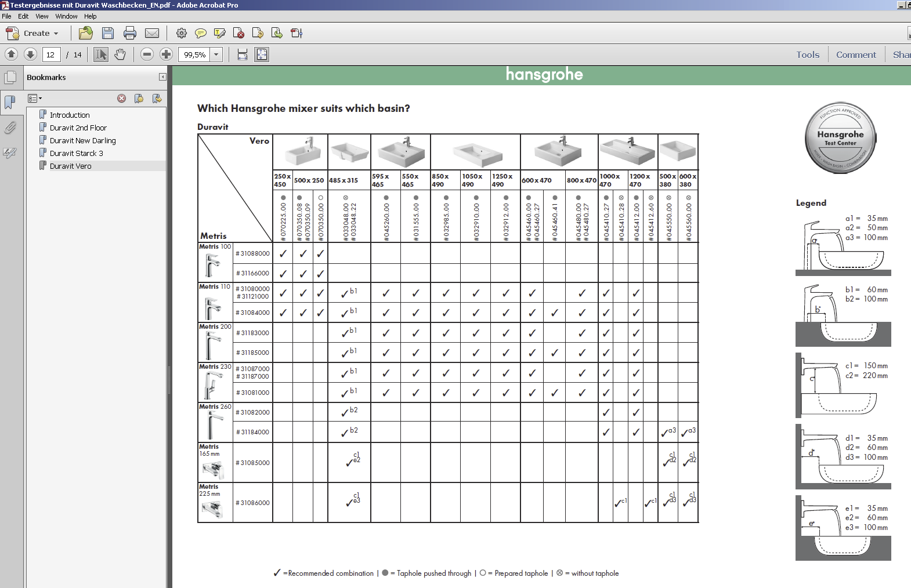Click the insert page from file icon
This screenshot has width=911, height=588.
(x=277, y=33)
